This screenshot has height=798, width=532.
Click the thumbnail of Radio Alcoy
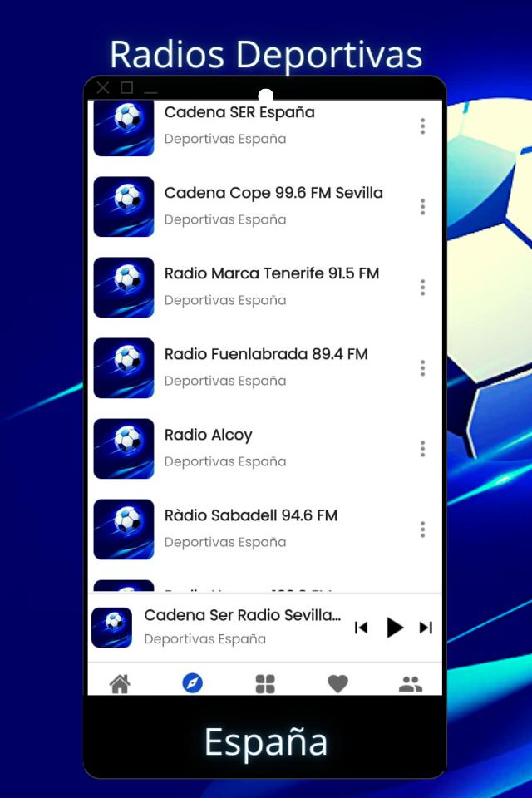(x=124, y=449)
